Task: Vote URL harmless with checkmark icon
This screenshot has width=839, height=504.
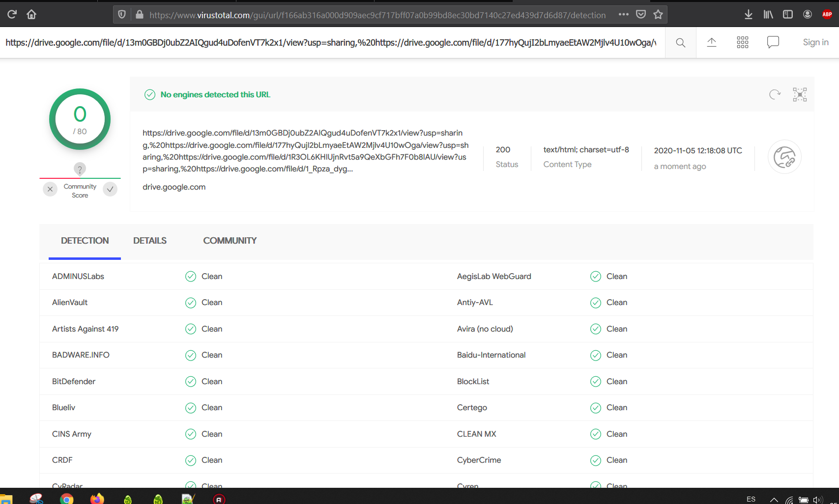Action: click(x=110, y=189)
